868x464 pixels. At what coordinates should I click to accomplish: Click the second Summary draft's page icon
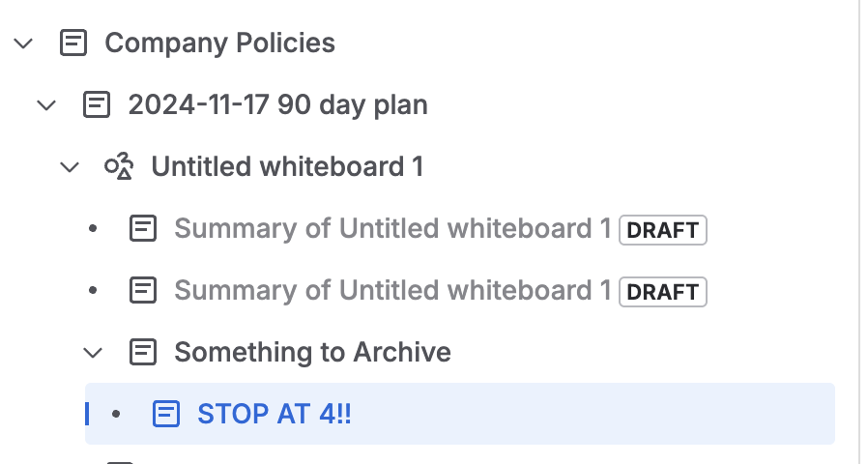(143, 291)
